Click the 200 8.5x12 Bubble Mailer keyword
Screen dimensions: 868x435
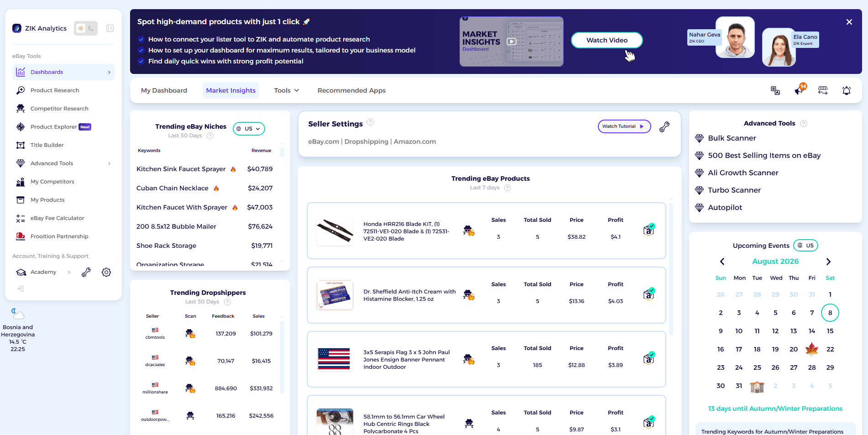click(176, 226)
